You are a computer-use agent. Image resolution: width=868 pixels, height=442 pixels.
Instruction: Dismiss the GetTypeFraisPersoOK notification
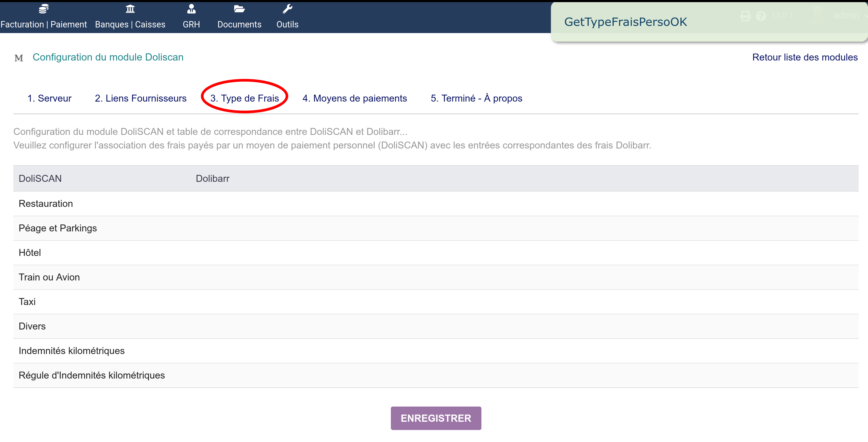coord(709,22)
